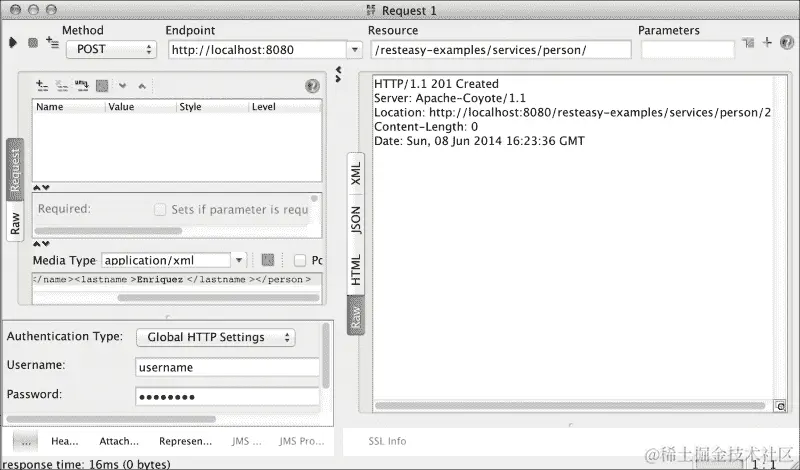Click the empty Parameters field
800x470 pixels.
click(687, 50)
